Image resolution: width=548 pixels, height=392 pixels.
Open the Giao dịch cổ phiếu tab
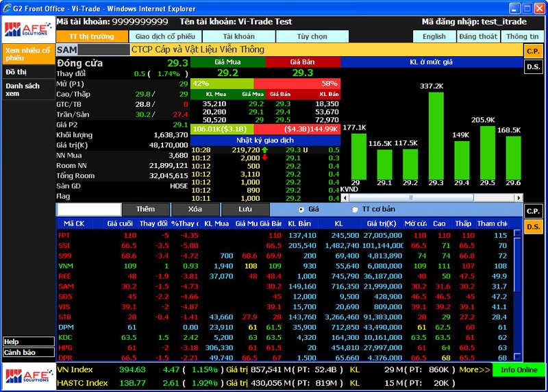165,36
